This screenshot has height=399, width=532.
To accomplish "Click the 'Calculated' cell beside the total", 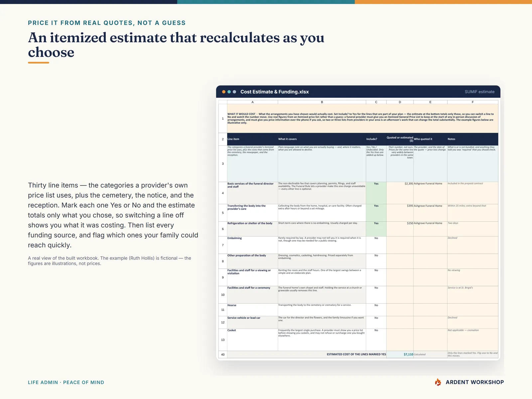I will (430, 354).
